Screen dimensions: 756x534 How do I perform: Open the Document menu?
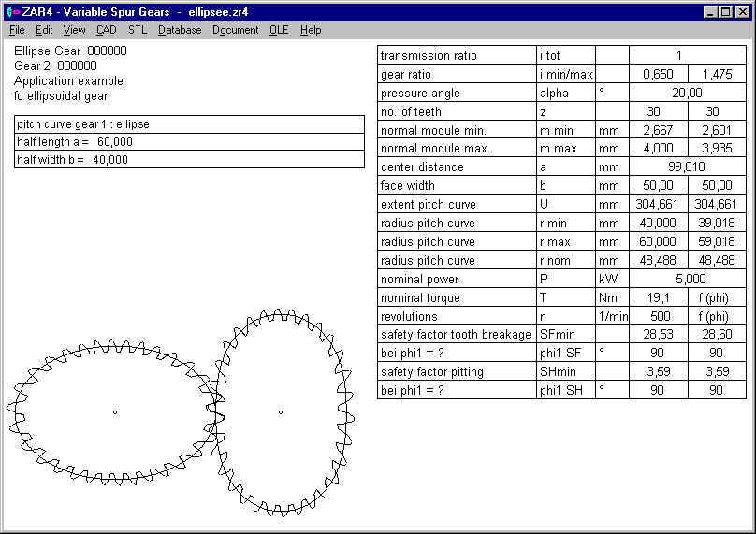(235, 30)
